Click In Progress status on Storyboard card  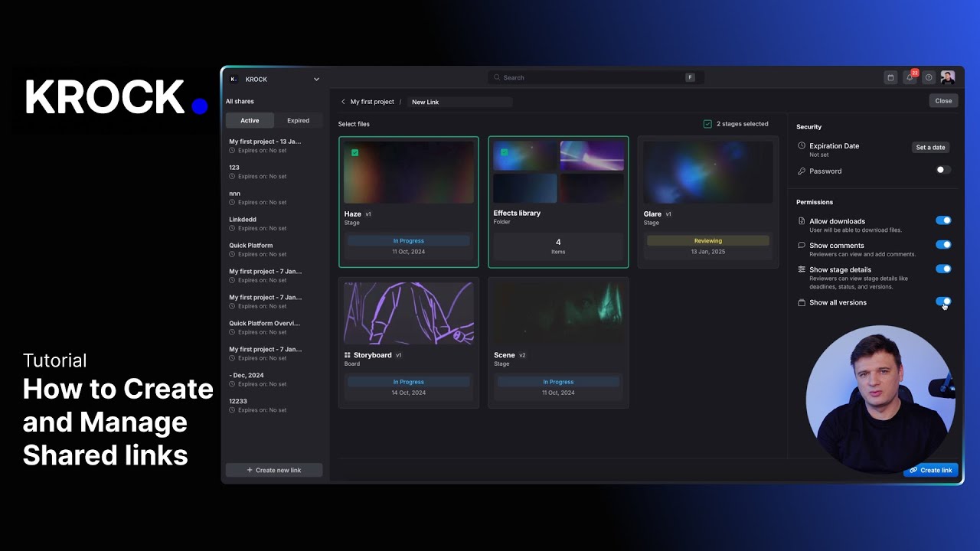[x=409, y=382]
